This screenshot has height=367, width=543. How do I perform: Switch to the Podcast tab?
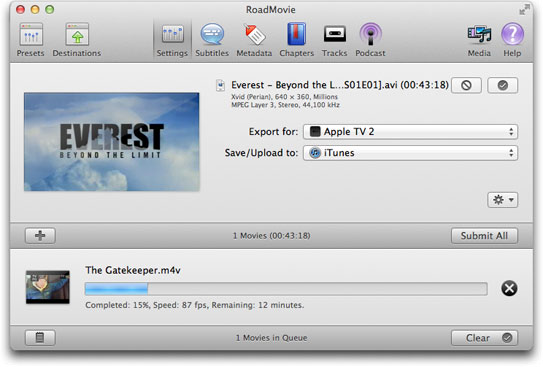pyautogui.click(x=370, y=39)
